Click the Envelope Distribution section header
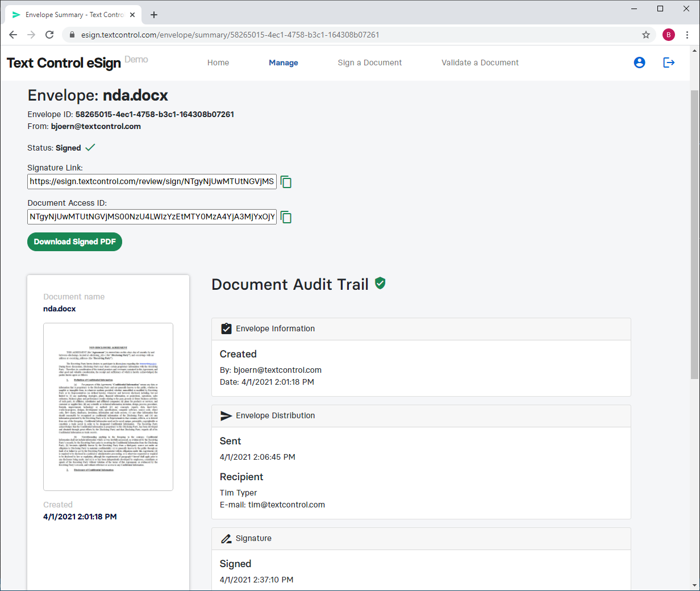The width and height of the screenshot is (700, 591). [x=421, y=416]
